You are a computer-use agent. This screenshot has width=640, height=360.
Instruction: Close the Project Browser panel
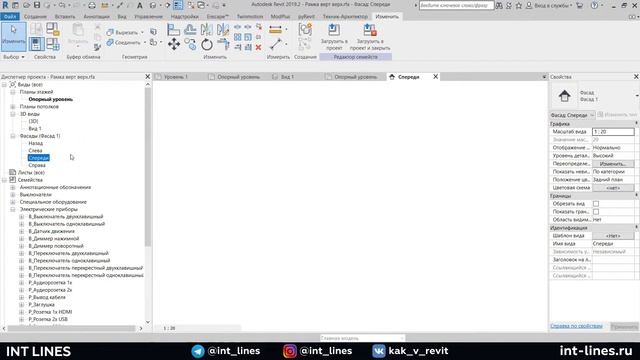pyautogui.click(x=148, y=77)
